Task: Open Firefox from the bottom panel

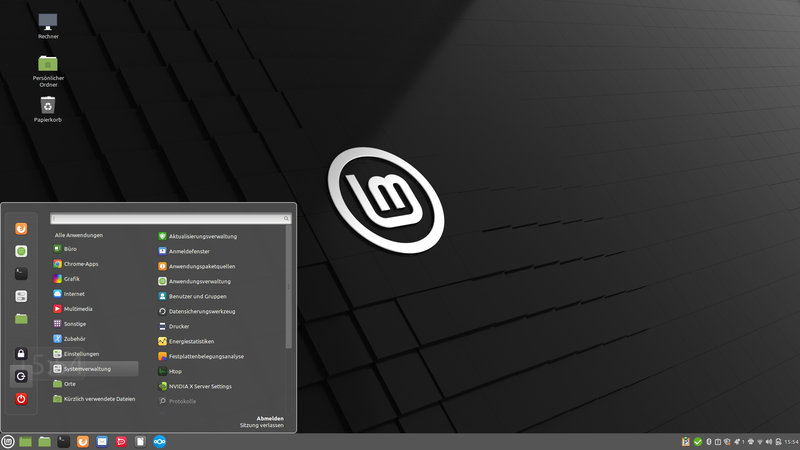Action: pos(83,442)
